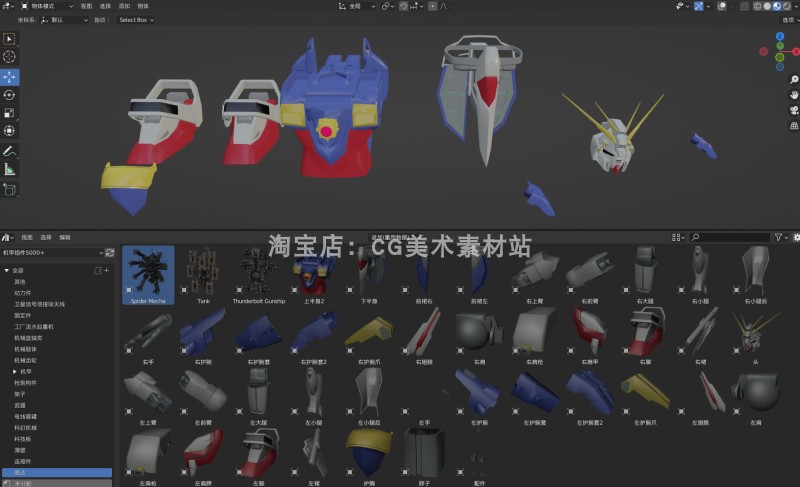Click the pan view hand icon
The height and width of the screenshot is (487, 800).
(x=794, y=95)
